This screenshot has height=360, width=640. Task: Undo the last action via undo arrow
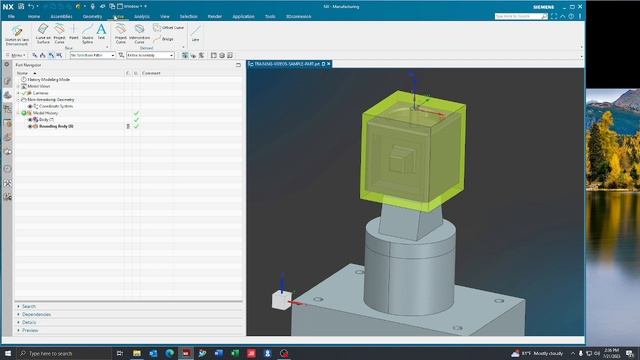[x=31, y=6]
